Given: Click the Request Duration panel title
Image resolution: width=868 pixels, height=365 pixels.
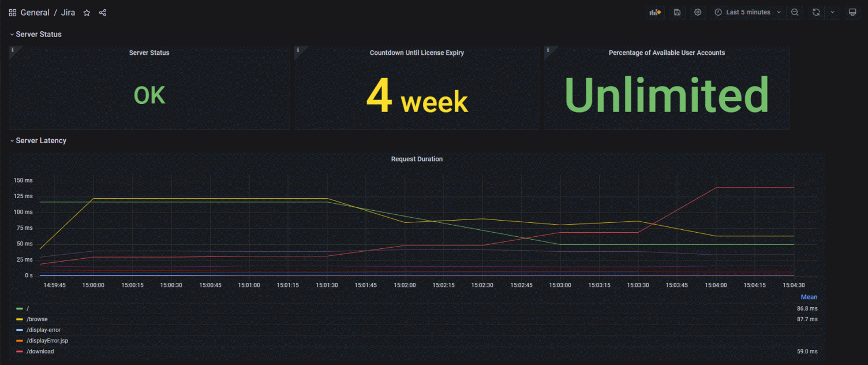Looking at the screenshot, I should pyautogui.click(x=417, y=159).
